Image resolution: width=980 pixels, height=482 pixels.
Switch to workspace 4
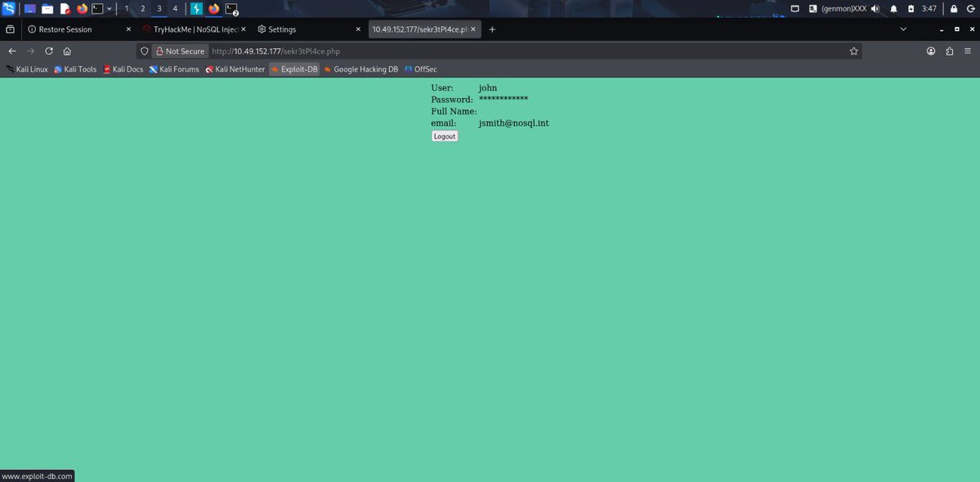click(x=175, y=9)
